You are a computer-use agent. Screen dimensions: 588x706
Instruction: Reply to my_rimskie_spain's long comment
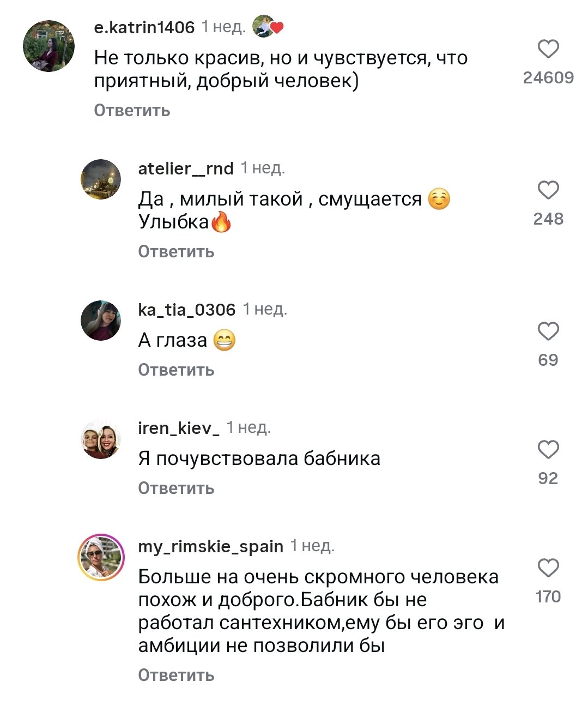click(x=176, y=675)
